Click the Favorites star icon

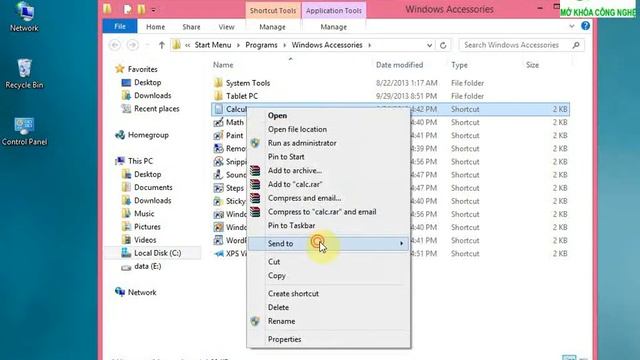click(x=120, y=69)
